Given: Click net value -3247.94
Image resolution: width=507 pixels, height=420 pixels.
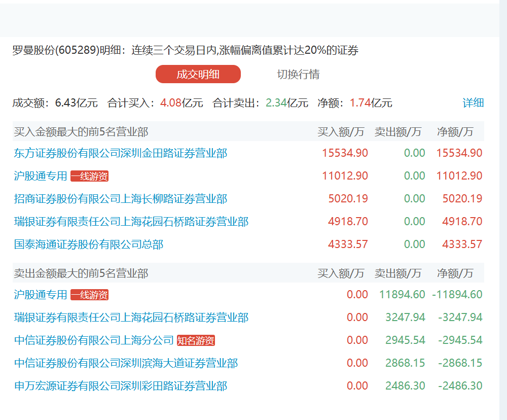Looking at the screenshot, I should (460, 318).
